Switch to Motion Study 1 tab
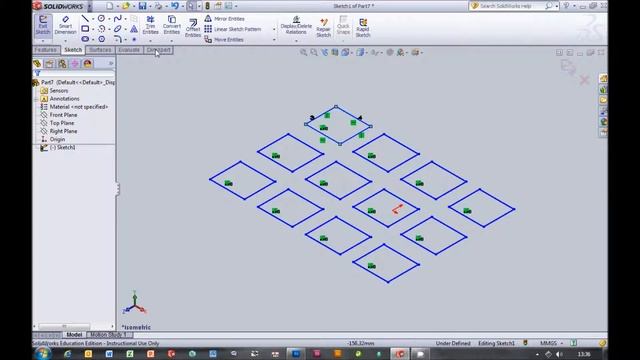640x360 pixels. pos(109,335)
